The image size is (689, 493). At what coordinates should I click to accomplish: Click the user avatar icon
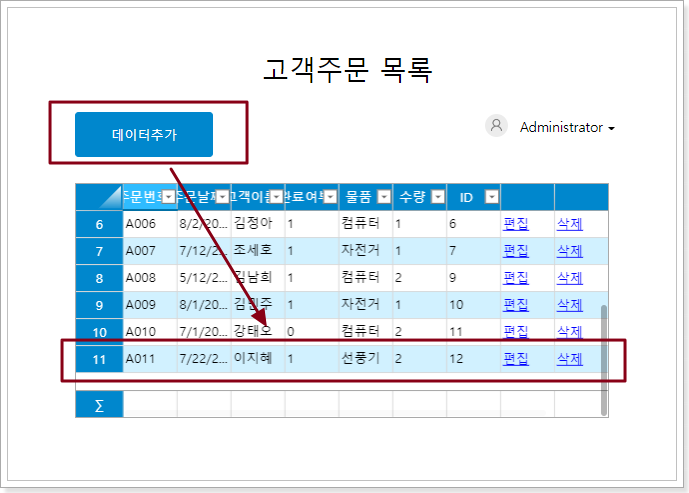pos(496,126)
